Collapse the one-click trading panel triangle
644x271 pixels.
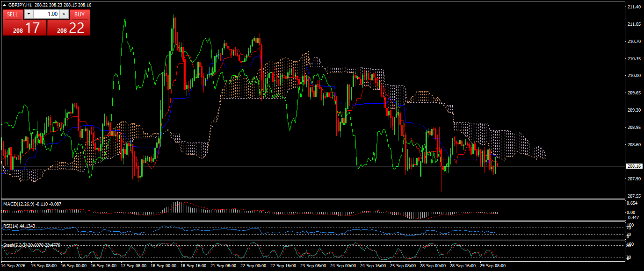(5, 5)
